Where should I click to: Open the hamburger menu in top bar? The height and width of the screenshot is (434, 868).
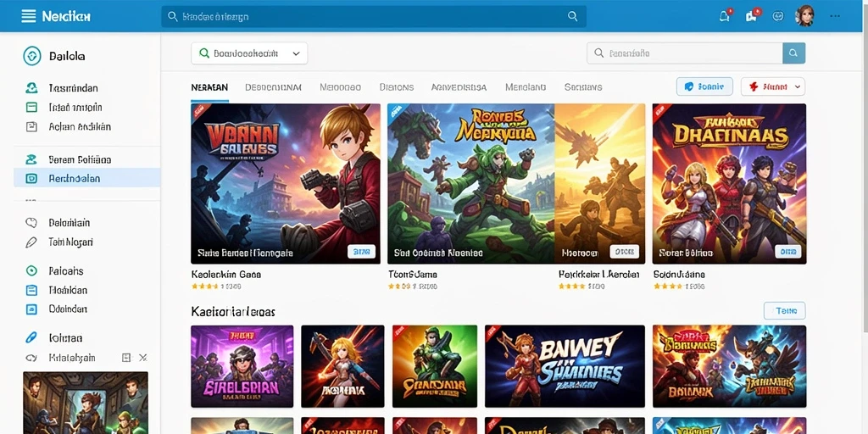click(28, 16)
